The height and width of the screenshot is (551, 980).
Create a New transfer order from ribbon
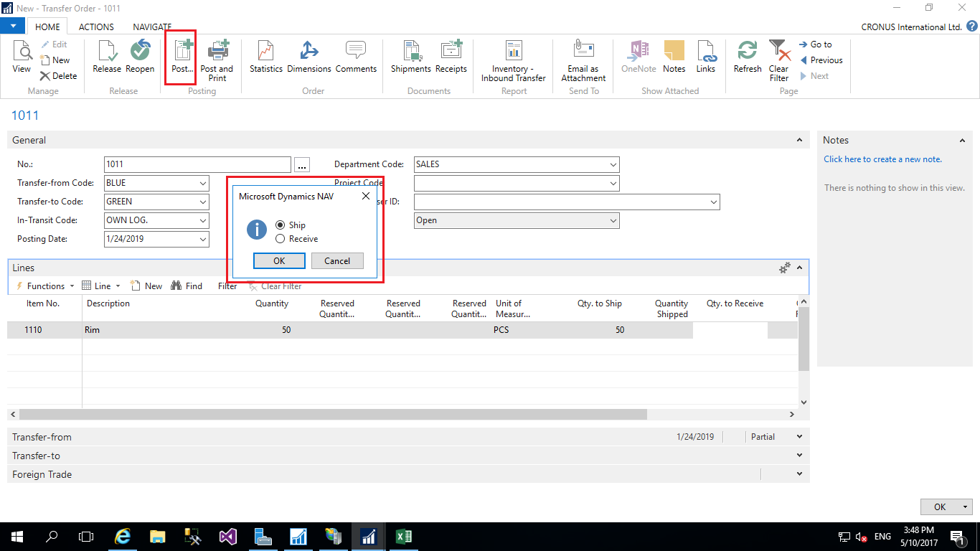55,60
